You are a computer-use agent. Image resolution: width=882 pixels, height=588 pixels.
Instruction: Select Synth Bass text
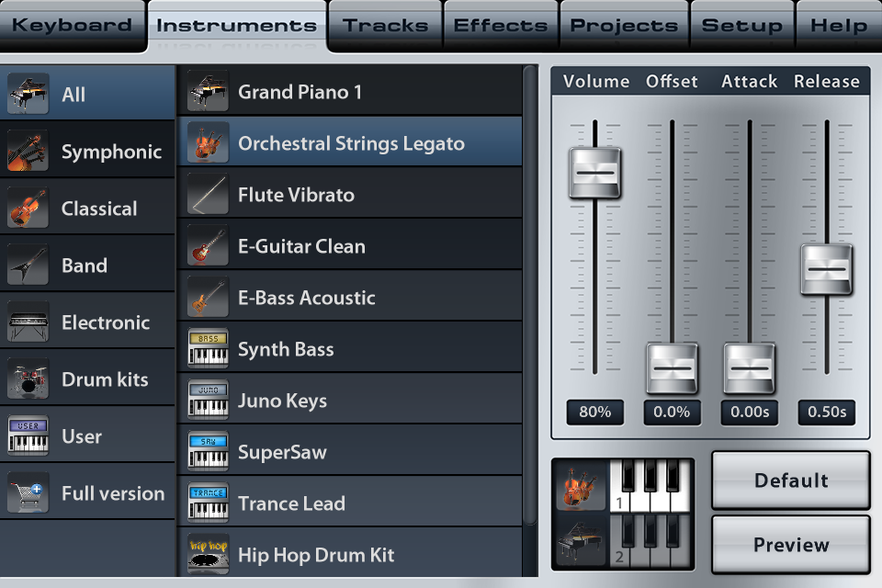pos(286,349)
